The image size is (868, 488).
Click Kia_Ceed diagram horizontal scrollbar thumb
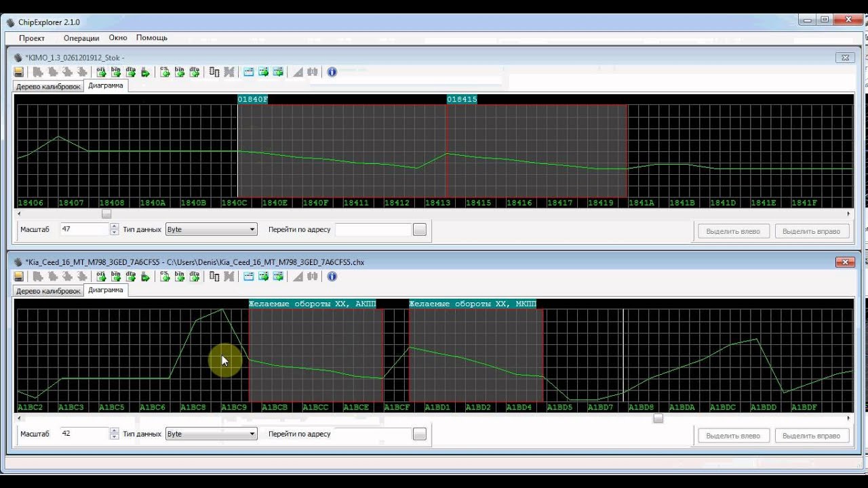(x=658, y=418)
